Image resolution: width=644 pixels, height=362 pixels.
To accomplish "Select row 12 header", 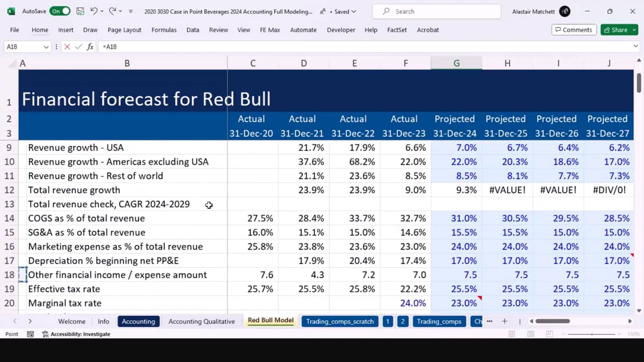I will pyautogui.click(x=9, y=190).
